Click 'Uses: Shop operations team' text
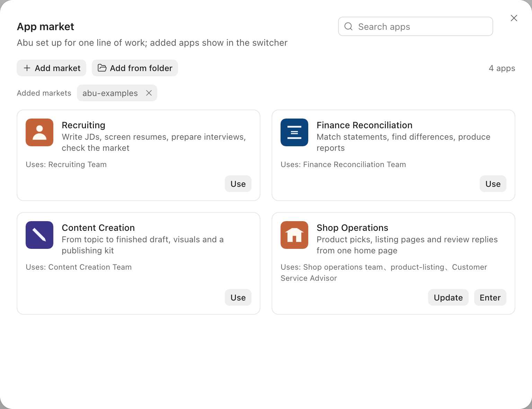Screen dimensions: 532x409 (x=384, y=273)
